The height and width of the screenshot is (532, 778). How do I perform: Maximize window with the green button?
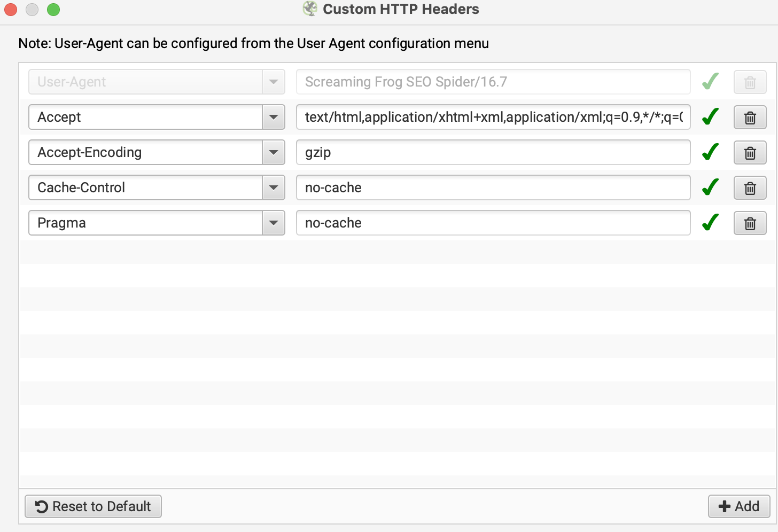click(53, 10)
